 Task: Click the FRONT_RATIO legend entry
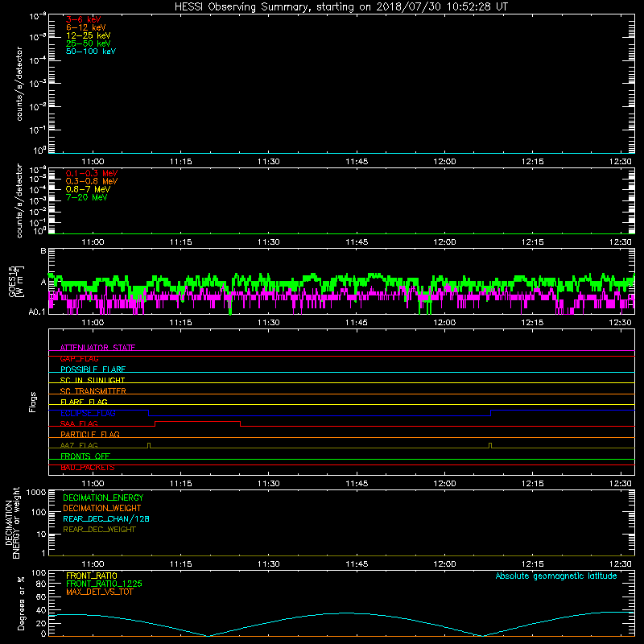(x=92, y=576)
